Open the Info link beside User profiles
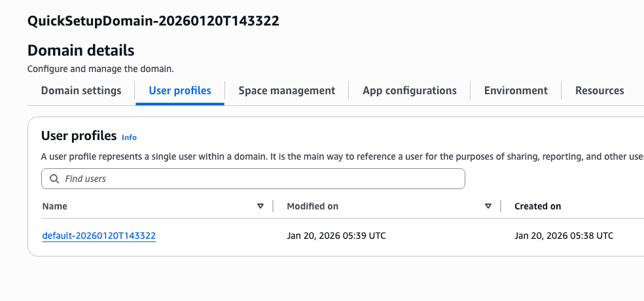644x301 pixels. tap(129, 137)
